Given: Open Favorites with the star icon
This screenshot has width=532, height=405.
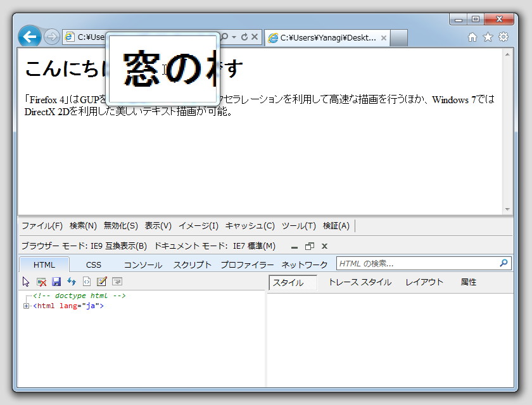Looking at the screenshot, I should pos(487,37).
